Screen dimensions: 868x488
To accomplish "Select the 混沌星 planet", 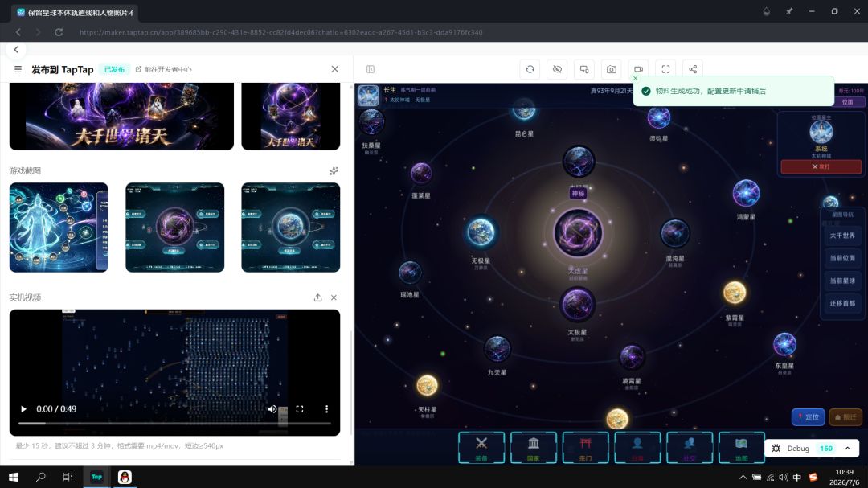I will [675, 233].
